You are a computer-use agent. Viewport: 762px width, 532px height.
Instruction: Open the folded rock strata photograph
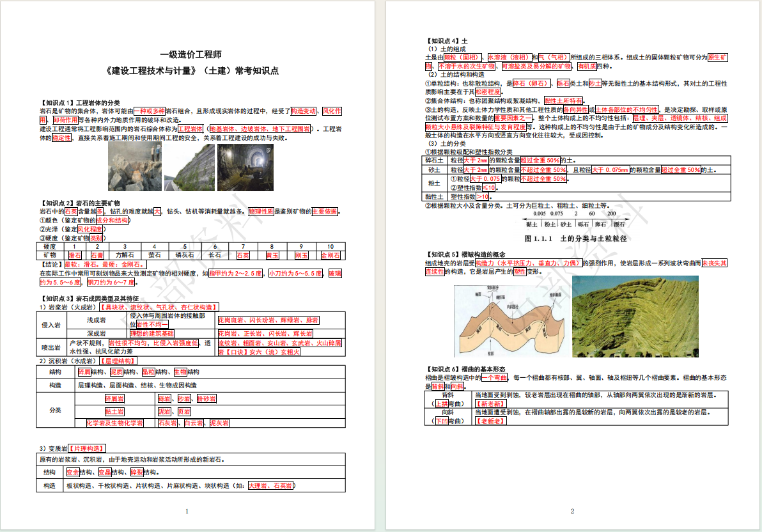pos(635,317)
